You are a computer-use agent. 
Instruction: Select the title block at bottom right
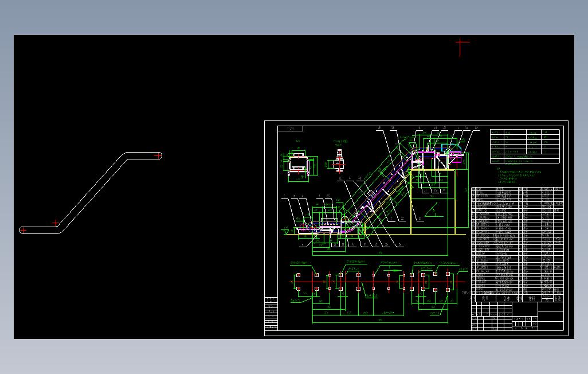[x=517, y=317]
